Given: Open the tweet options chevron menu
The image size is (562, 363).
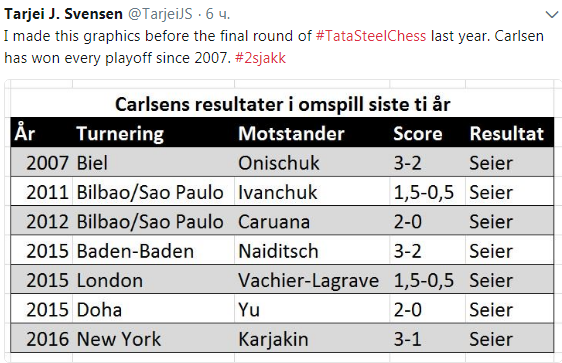Looking at the screenshot, I should point(552,15).
